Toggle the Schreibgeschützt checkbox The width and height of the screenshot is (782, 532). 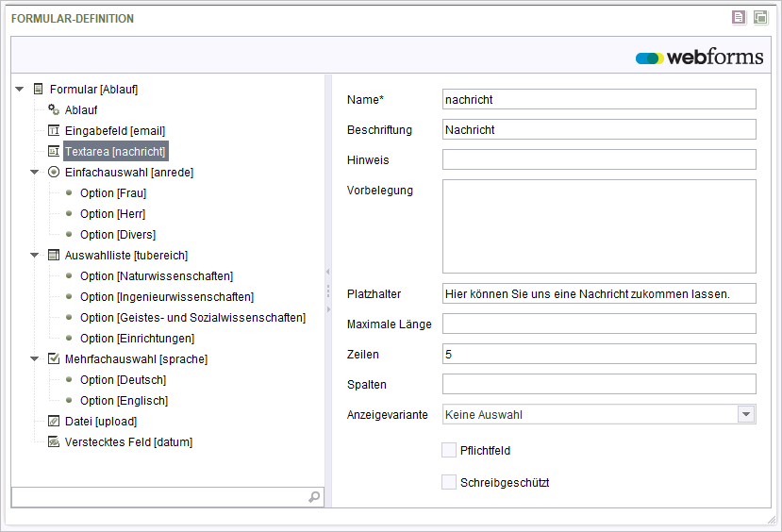pos(449,482)
